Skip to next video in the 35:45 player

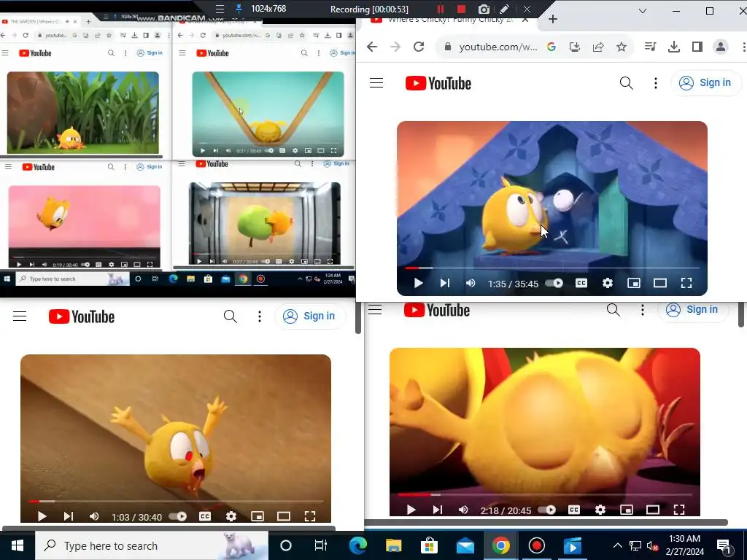tap(444, 284)
